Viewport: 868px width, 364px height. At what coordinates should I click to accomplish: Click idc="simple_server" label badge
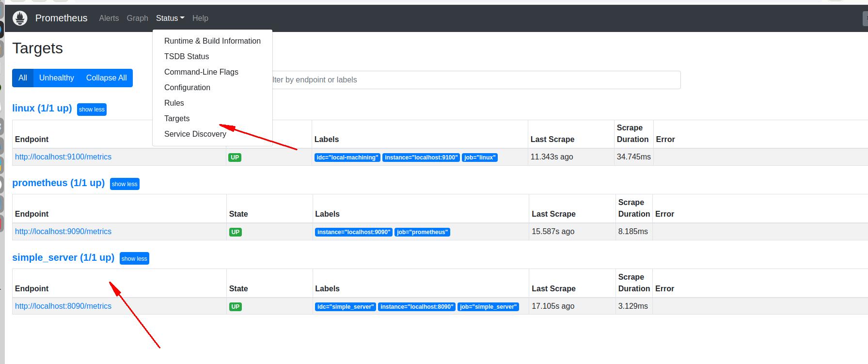tap(346, 307)
